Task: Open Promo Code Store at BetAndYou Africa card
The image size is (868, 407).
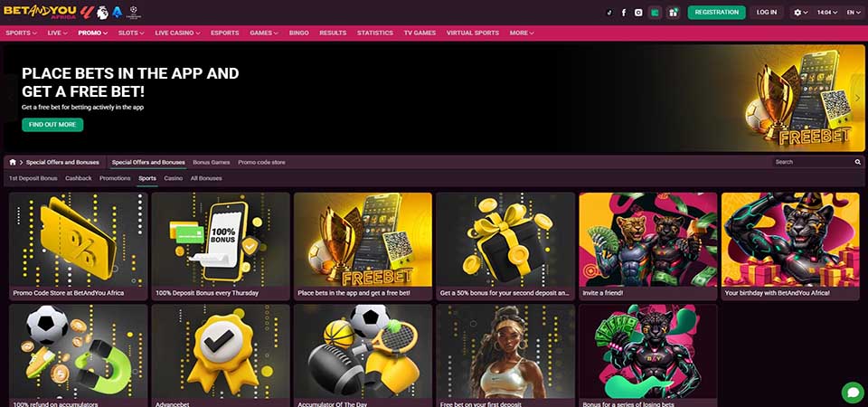Action: click(x=79, y=246)
